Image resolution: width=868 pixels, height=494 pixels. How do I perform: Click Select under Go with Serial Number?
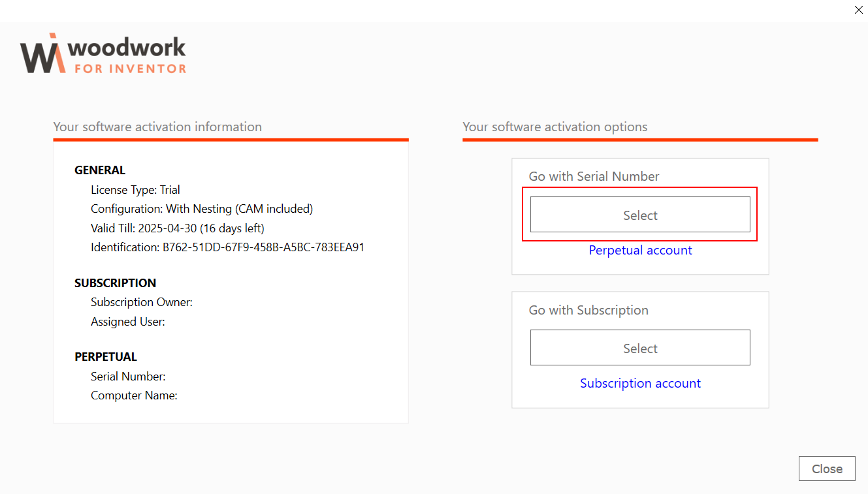(640, 215)
